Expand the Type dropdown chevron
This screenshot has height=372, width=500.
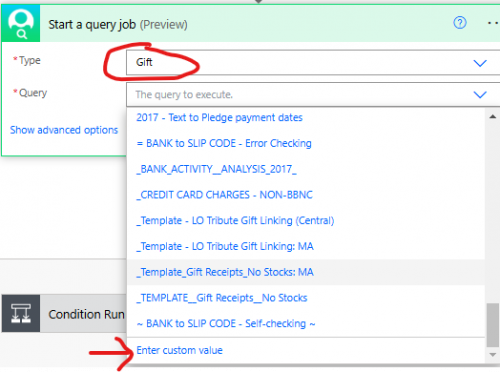click(x=480, y=63)
